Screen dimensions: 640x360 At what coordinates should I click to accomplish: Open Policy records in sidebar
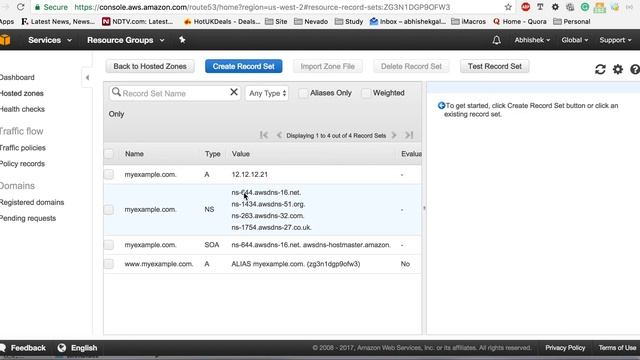tap(22, 164)
